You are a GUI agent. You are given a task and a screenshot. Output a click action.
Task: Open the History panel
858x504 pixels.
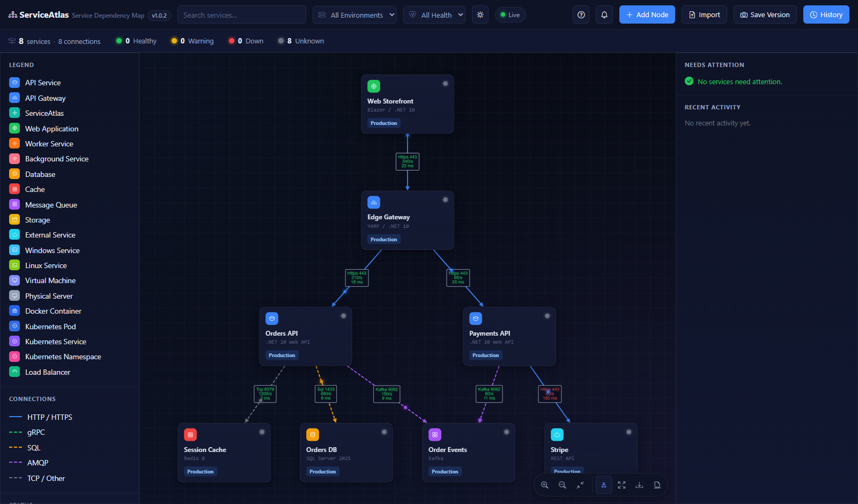pos(826,15)
